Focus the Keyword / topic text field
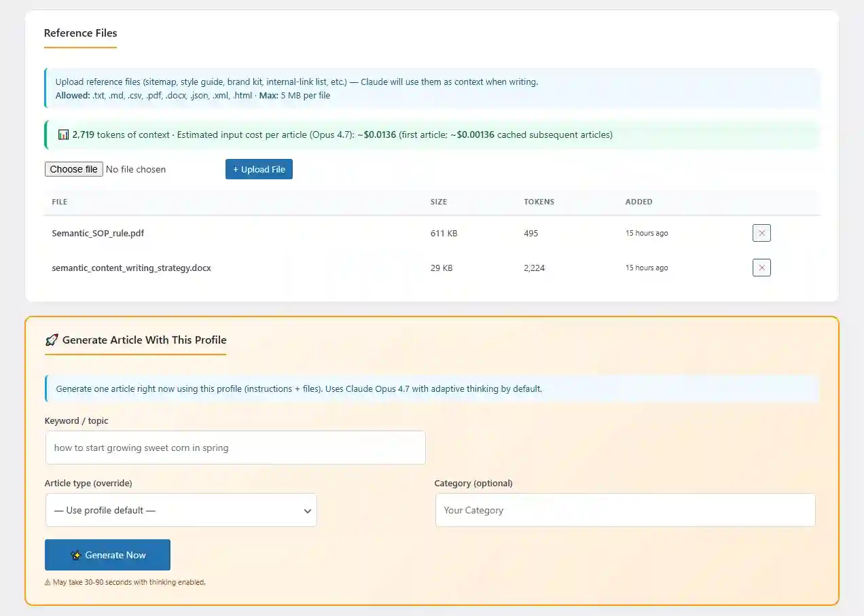This screenshot has height=616, width=864. click(x=235, y=448)
